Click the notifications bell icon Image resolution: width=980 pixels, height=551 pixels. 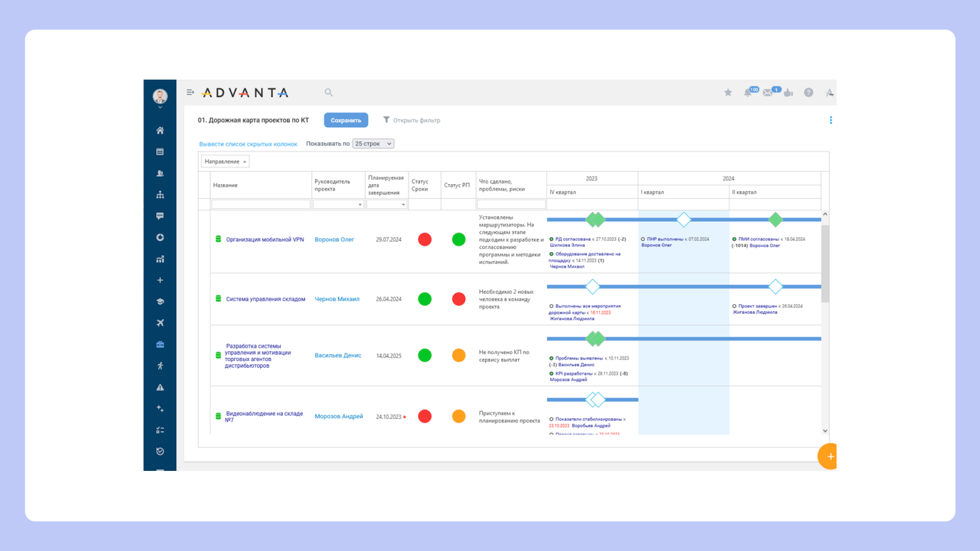(x=748, y=93)
